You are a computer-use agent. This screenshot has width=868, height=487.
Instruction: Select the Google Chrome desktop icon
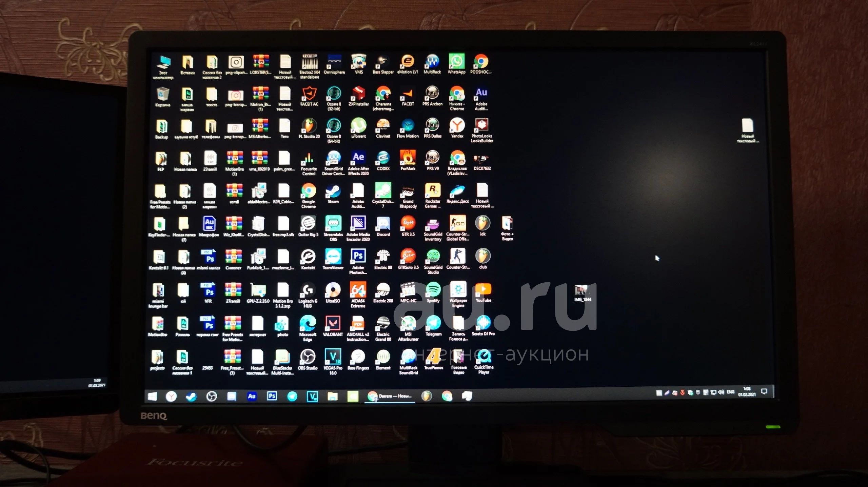pyautogui.click(x=309, y=196)
